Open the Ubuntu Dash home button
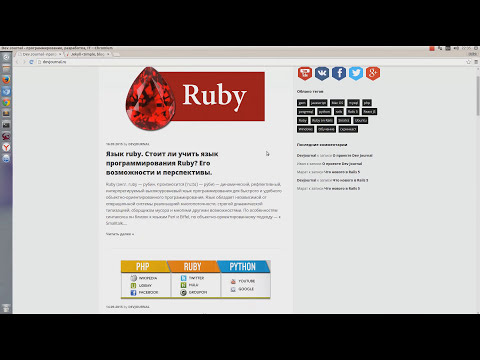This screenshot has width=480, height=360. [6, 57]
